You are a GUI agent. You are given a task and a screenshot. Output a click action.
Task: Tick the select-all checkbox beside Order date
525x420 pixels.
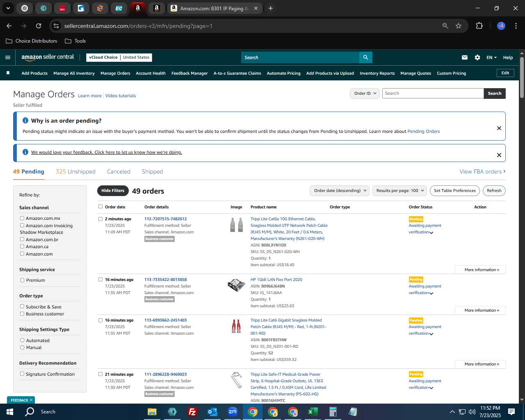(100, 207)
